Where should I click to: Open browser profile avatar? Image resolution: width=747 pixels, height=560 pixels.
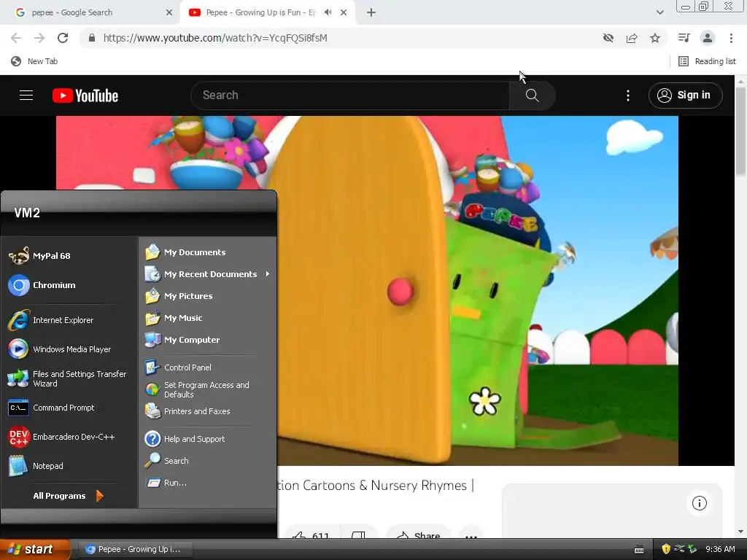708,38
